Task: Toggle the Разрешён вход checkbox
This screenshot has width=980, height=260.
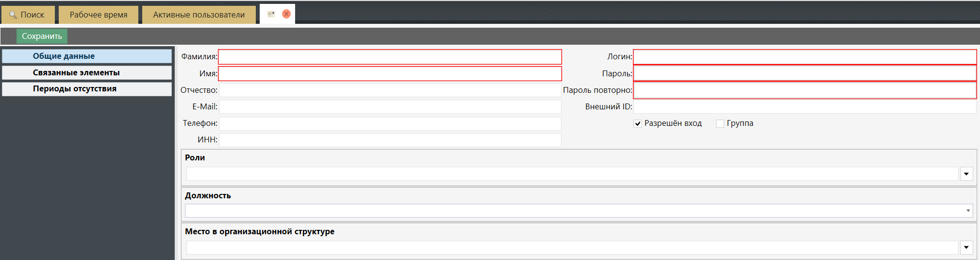Action: [638, 124]
